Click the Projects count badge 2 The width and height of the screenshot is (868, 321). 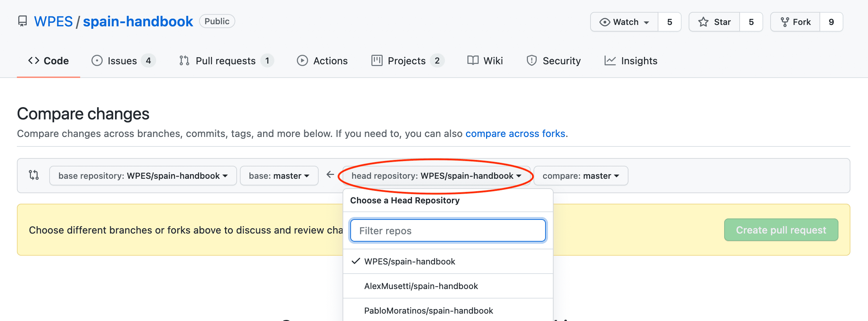coord(437,61)
